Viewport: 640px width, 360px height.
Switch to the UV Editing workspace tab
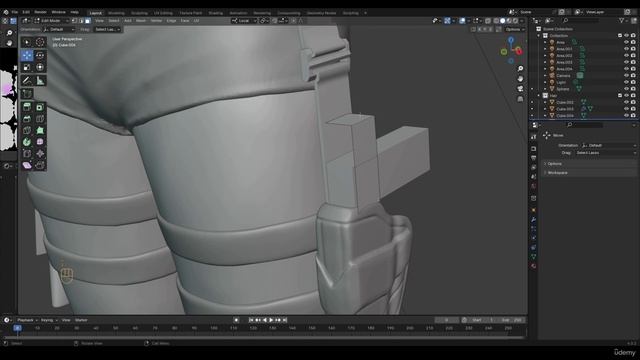[163, 13]
